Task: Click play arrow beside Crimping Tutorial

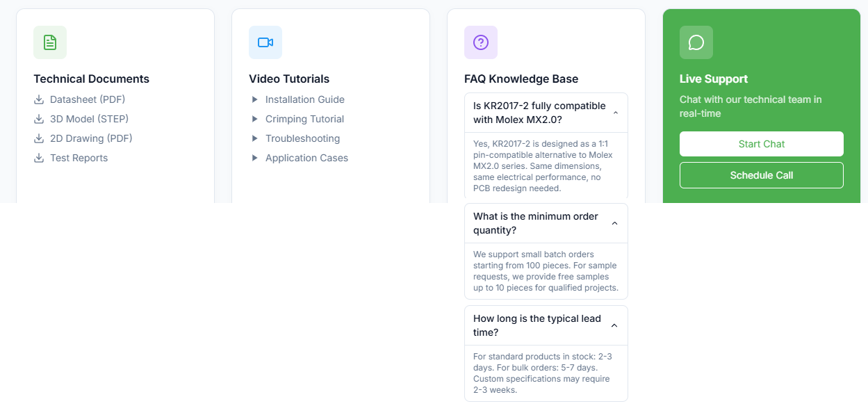Action: tap(255, 119)
